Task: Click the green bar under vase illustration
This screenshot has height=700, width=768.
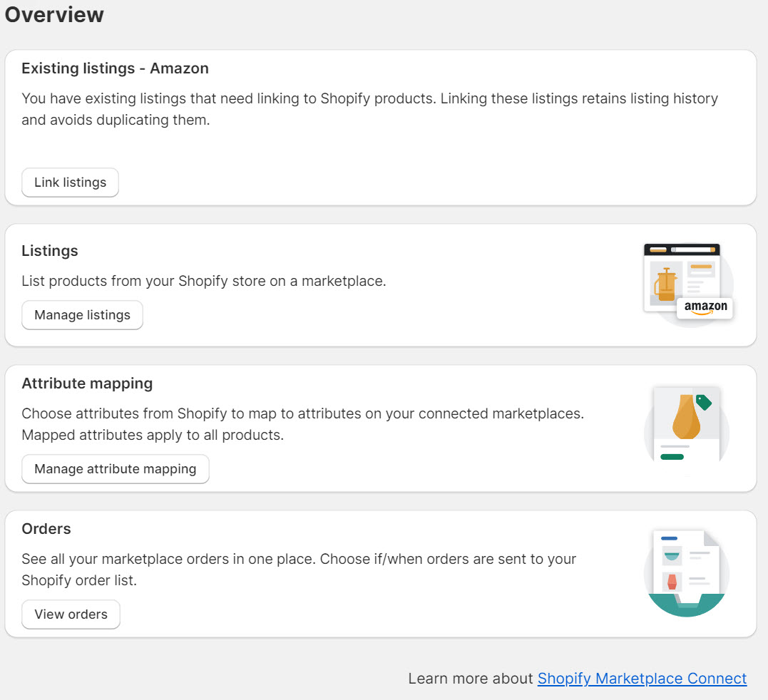Action: tap(672, 457)
